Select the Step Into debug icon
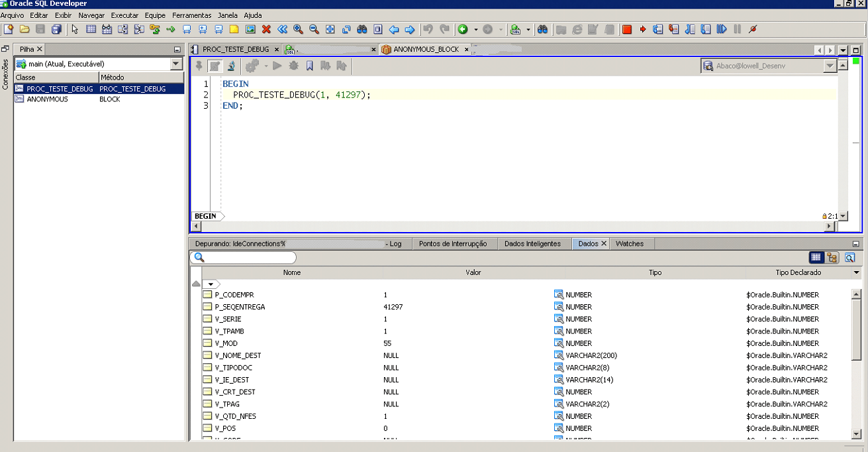This screenshot has width=868, height=452. click(x=675, y=29)
